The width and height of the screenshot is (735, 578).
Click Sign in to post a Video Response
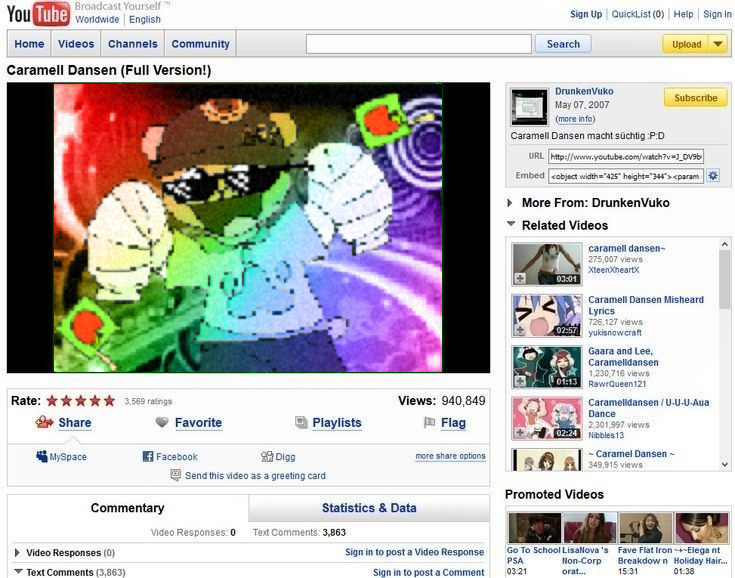click(414, 552)
